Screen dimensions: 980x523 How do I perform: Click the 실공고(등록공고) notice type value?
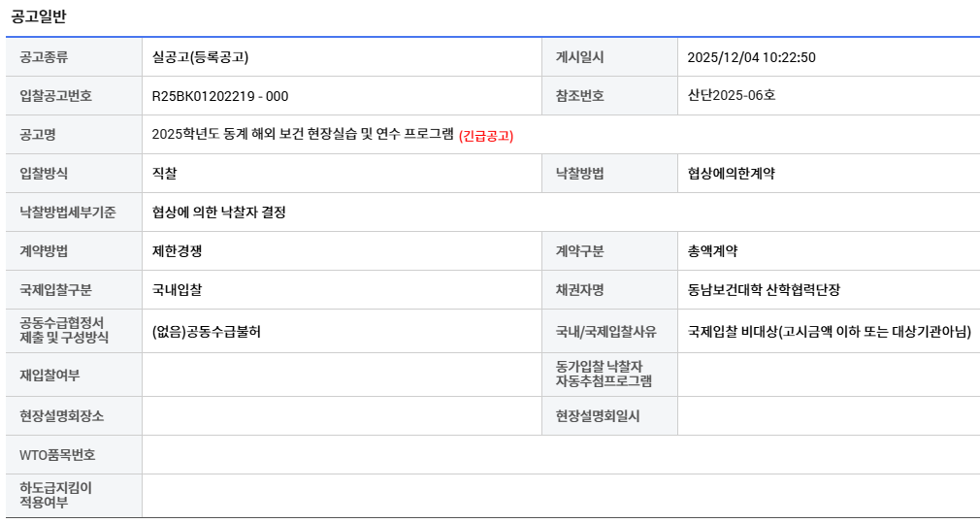pos(200,57)
